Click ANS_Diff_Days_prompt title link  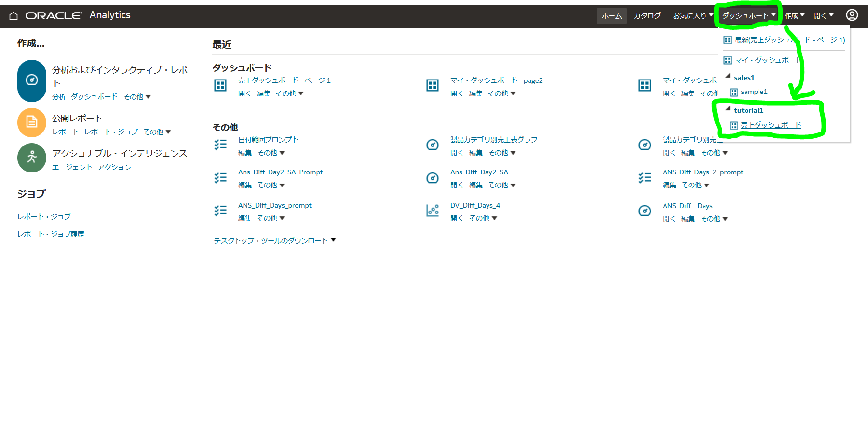(274, 205)
